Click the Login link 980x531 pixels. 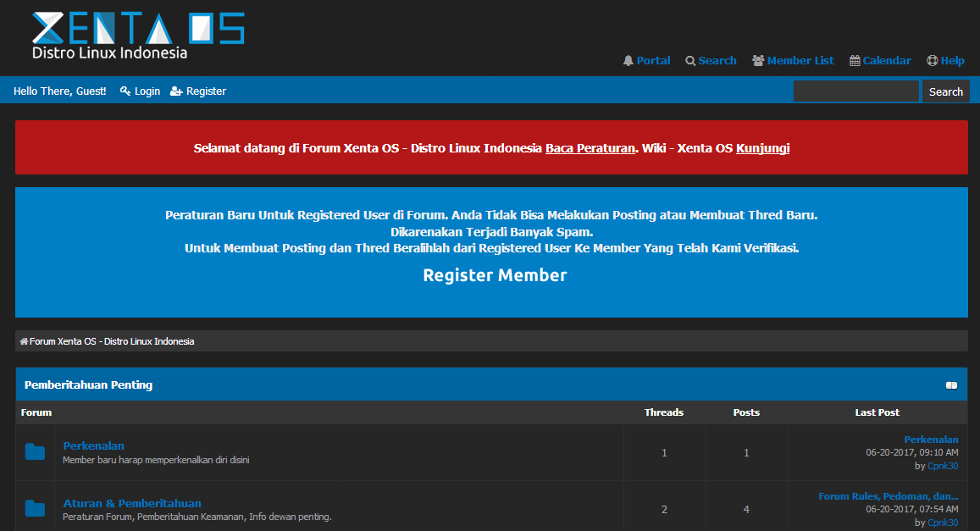pyautogui.click(x=147, y=91)
